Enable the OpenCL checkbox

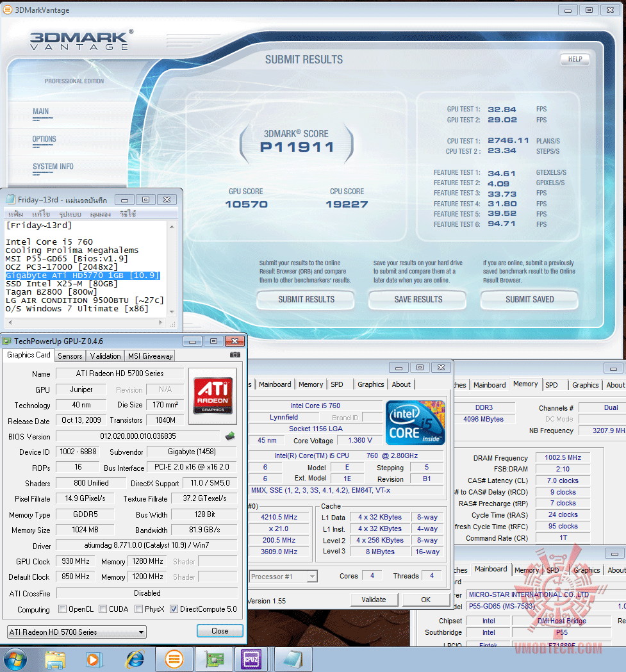point(63,609)
